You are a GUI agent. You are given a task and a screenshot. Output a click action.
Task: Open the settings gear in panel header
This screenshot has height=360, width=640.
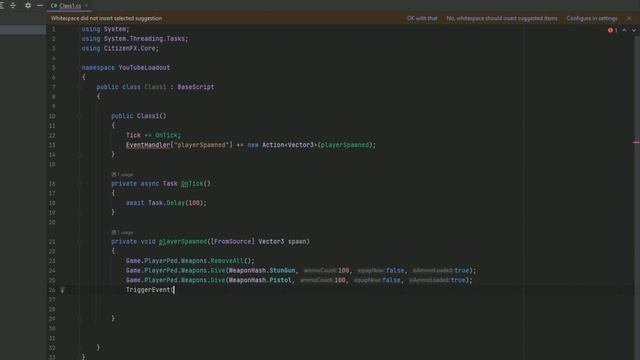(28, 5)
